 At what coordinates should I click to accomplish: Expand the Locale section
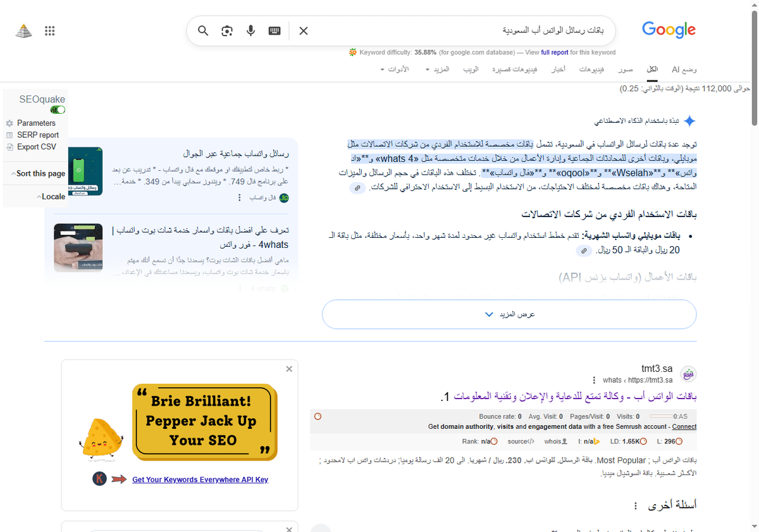coord(51,196)
